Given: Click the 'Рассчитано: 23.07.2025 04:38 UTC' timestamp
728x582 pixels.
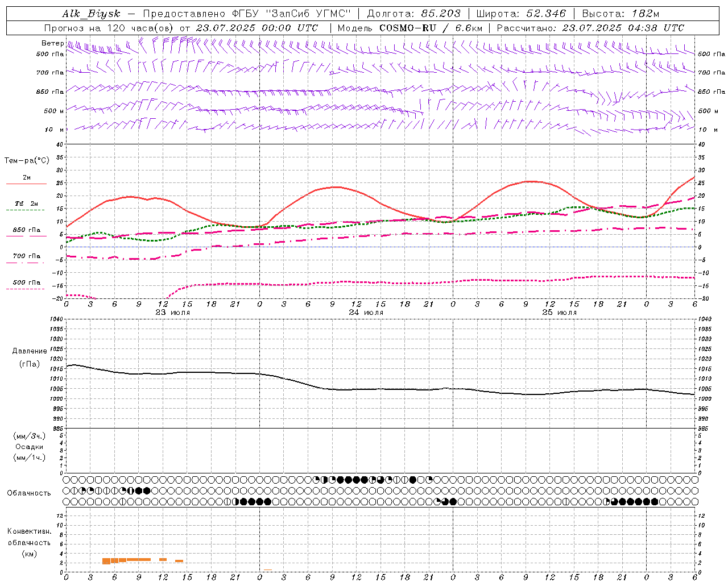Looking at the screenshot, I should point(590,28).
